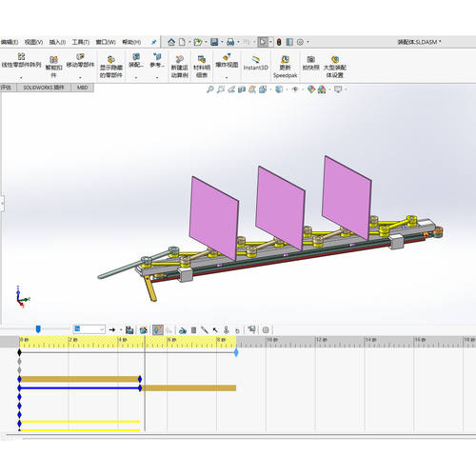Toggle the rebuild traffic light icon
This screenshot has height=476, width=476.
click(279, 42)
